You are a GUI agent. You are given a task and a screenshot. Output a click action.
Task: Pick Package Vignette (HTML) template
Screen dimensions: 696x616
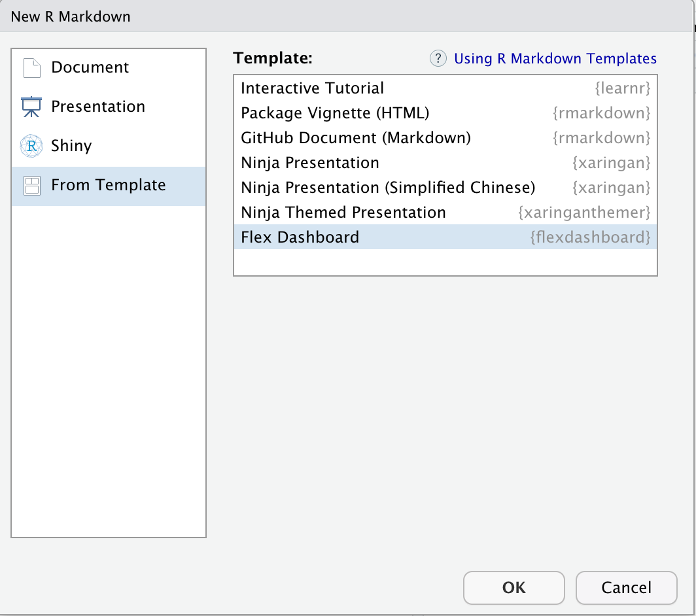(445, 112)
